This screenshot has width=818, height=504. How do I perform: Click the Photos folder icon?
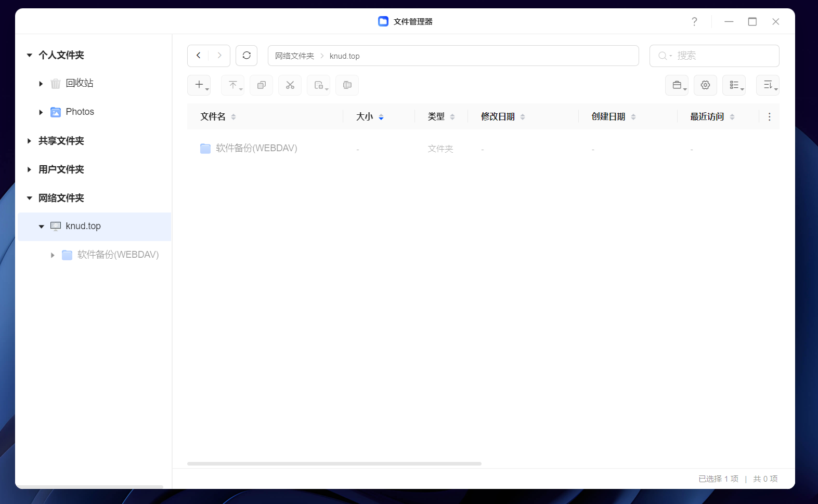pyautogui.click(x=56, y=112)
